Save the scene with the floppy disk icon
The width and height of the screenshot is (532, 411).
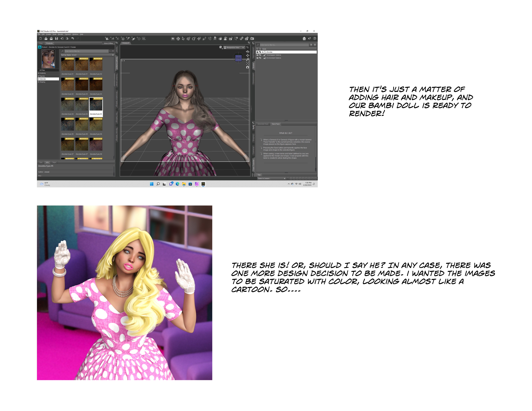[57, 38]
